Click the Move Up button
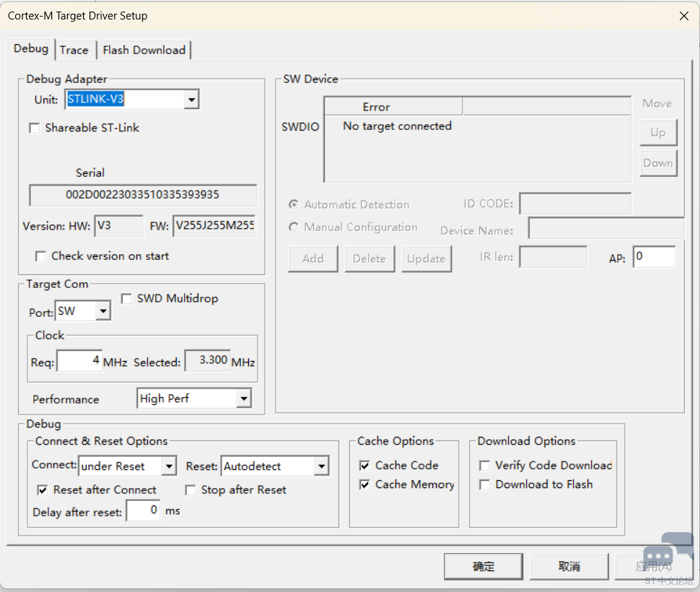 [x=658, y=132]
